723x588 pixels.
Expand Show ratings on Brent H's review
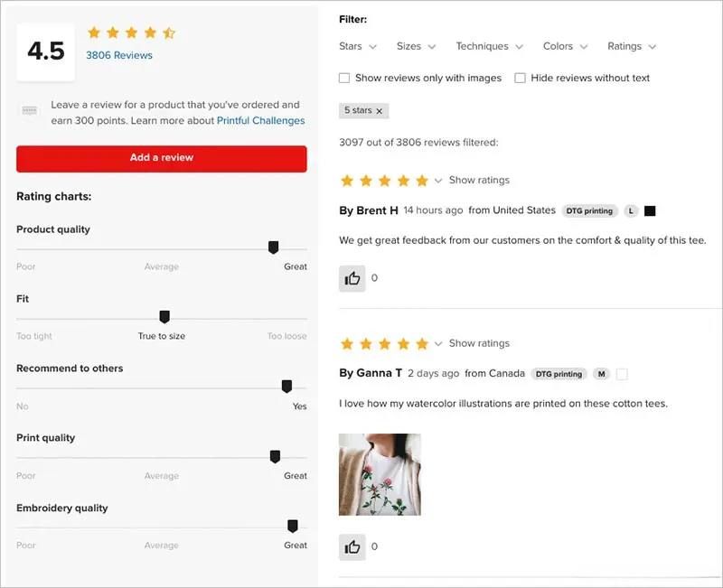478,181
